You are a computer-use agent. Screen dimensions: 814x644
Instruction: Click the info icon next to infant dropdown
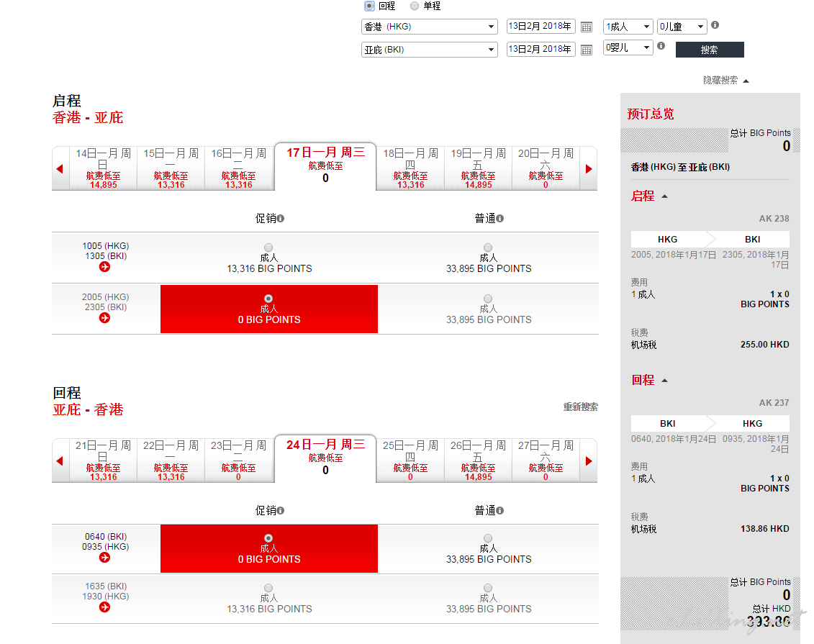point(661,45)
